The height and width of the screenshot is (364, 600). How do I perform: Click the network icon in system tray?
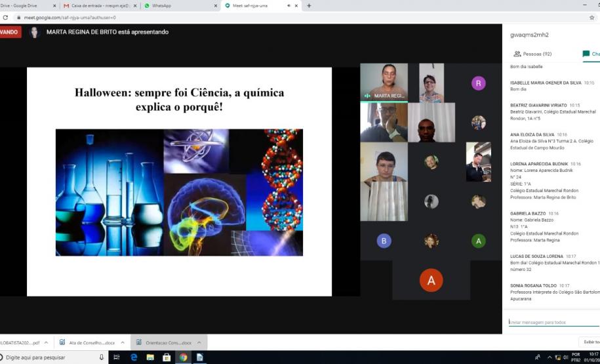pos(557,357)
